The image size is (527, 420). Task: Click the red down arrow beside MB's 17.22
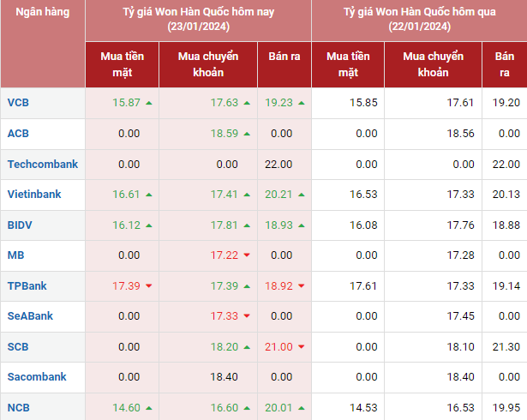(246, 255)
